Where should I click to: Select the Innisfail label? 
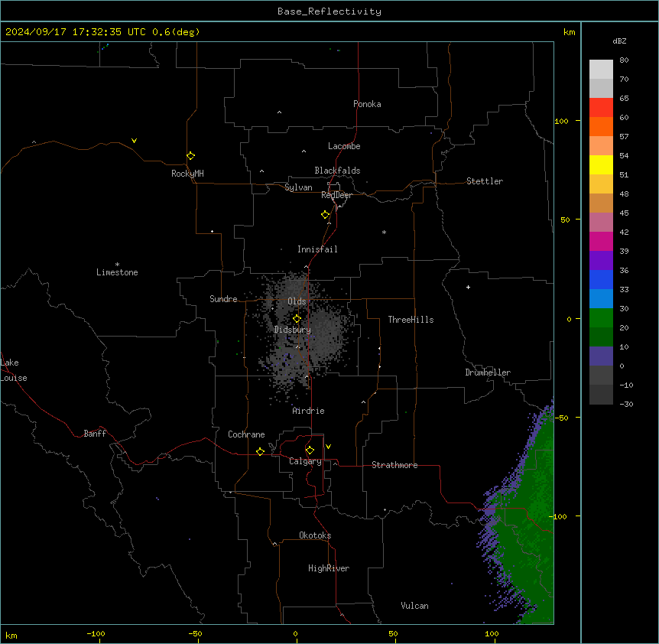[x=317, y=249]
